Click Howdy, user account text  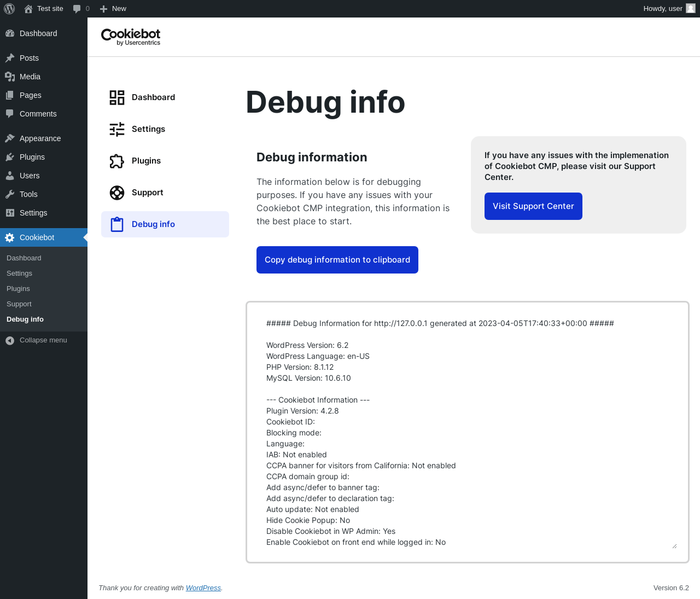[663, 9]
